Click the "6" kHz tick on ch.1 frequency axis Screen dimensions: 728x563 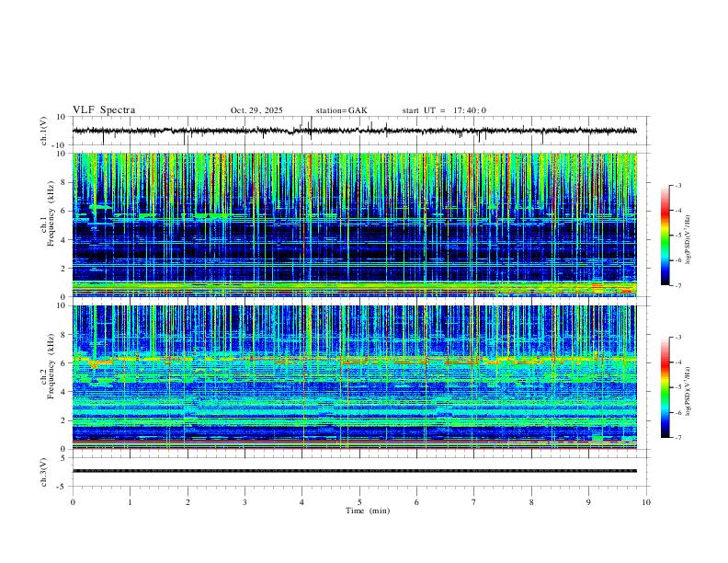[64, 211]
